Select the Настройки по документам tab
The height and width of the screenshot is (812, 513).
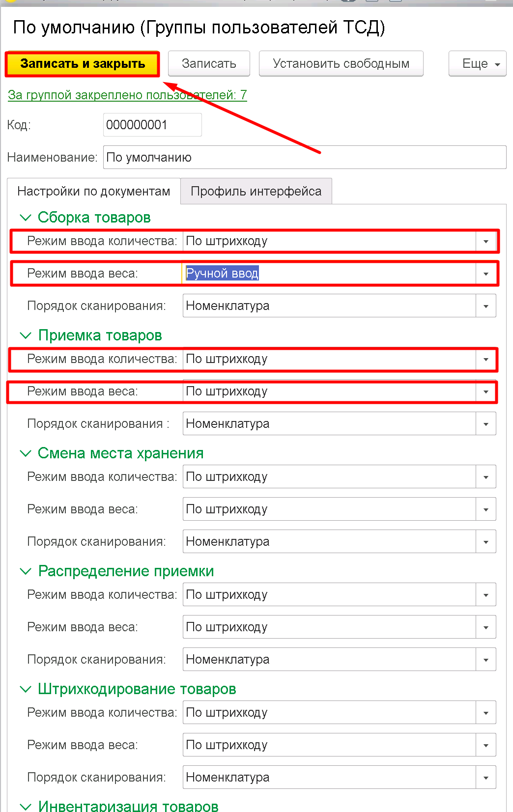point(94,191)
